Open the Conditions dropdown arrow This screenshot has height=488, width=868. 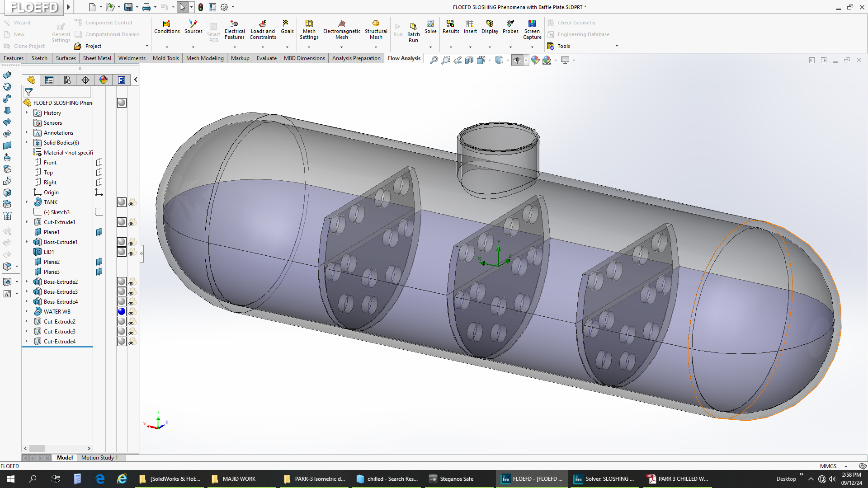click(167, 47)
